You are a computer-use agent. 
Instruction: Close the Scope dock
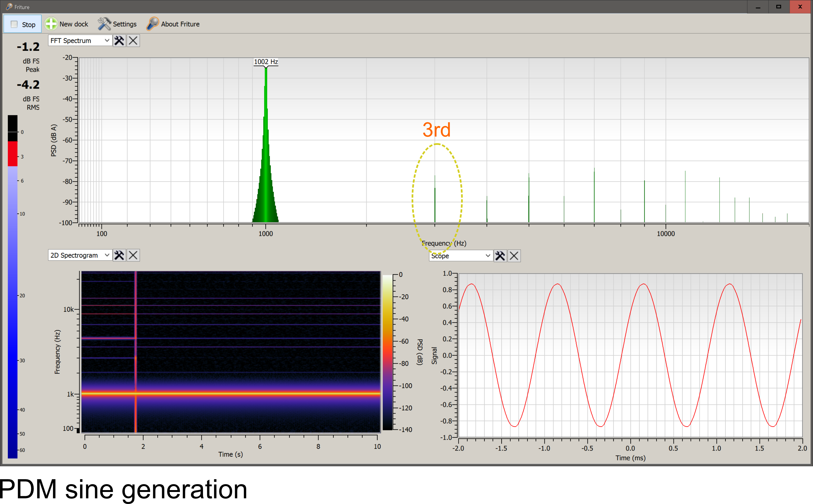tap(514, 256)
